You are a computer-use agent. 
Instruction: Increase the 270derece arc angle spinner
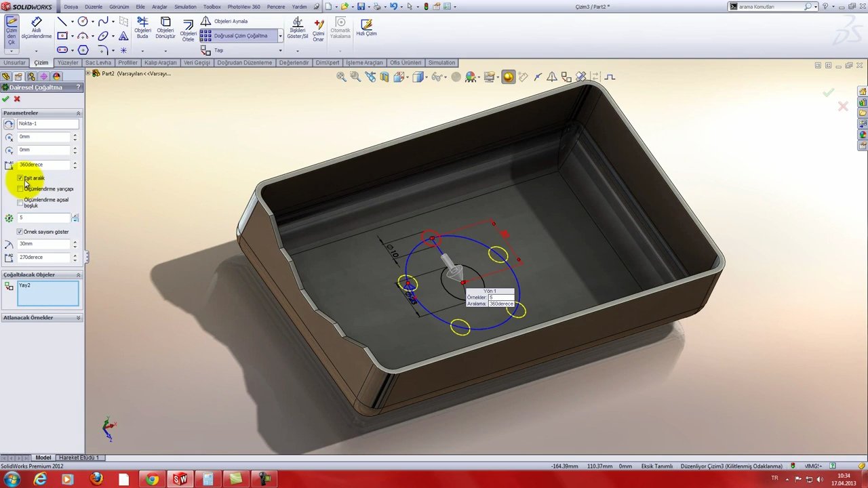[75, 256]
